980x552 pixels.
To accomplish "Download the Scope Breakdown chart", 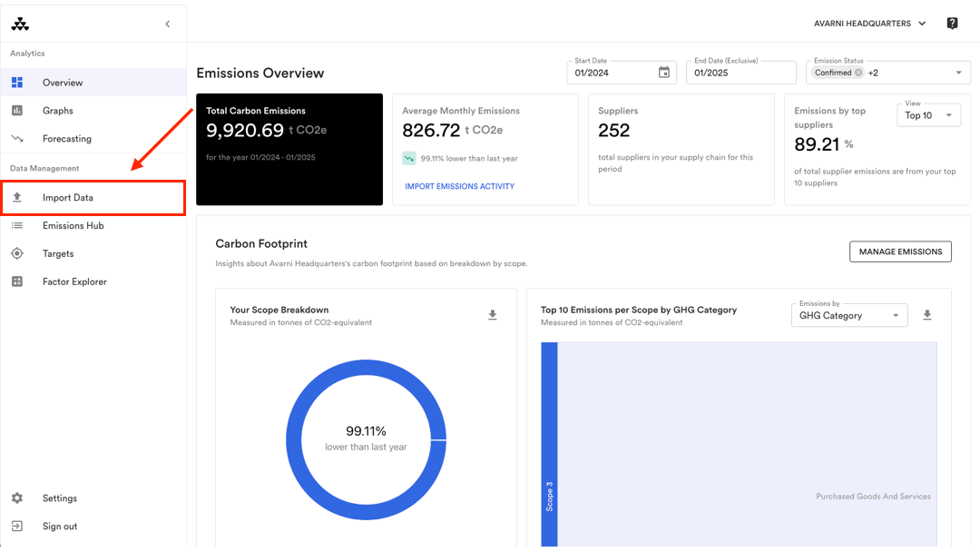I will pyautogui.click(x=493, y=315).
